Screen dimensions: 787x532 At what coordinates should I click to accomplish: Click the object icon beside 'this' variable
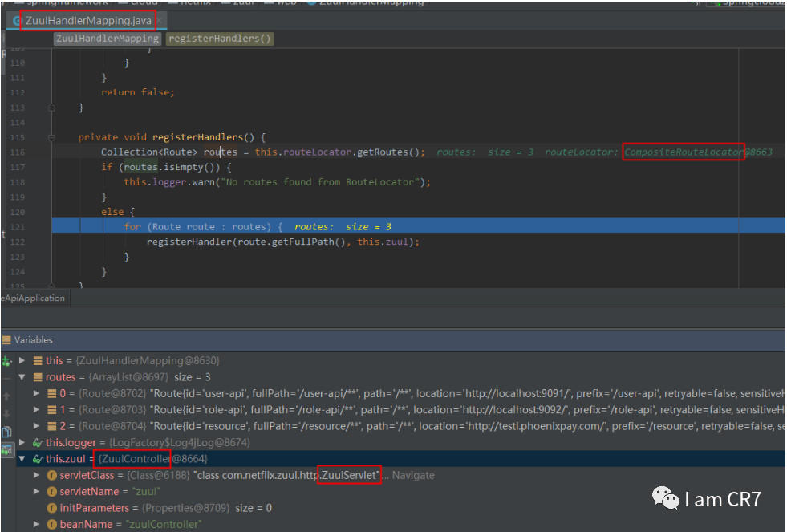[x=38, y=361]
